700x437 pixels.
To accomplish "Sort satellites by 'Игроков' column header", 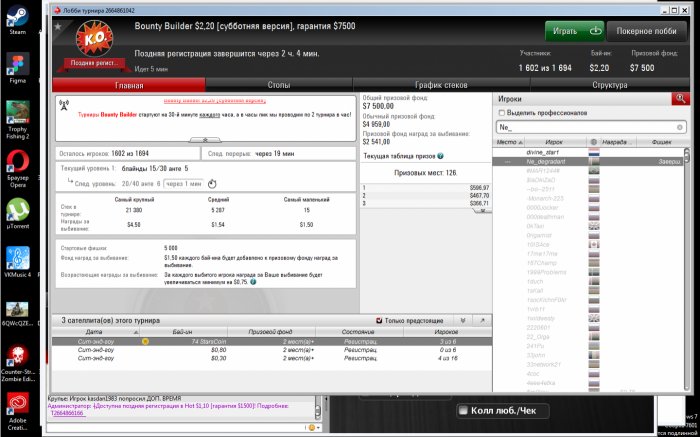I will pyautogui.click(x=446, y=332).
